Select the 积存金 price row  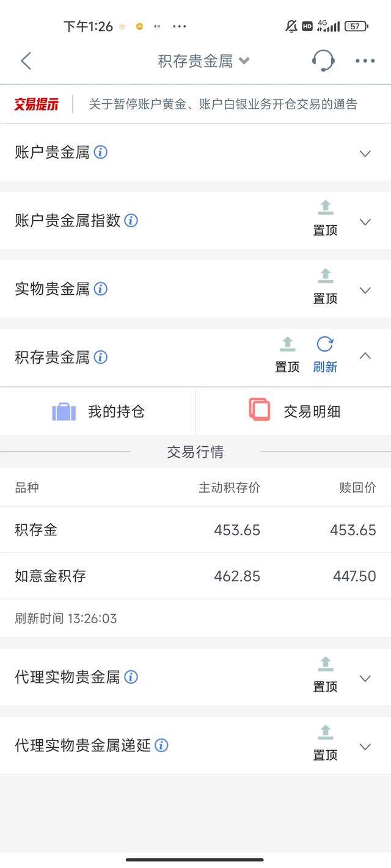point(195,530)
